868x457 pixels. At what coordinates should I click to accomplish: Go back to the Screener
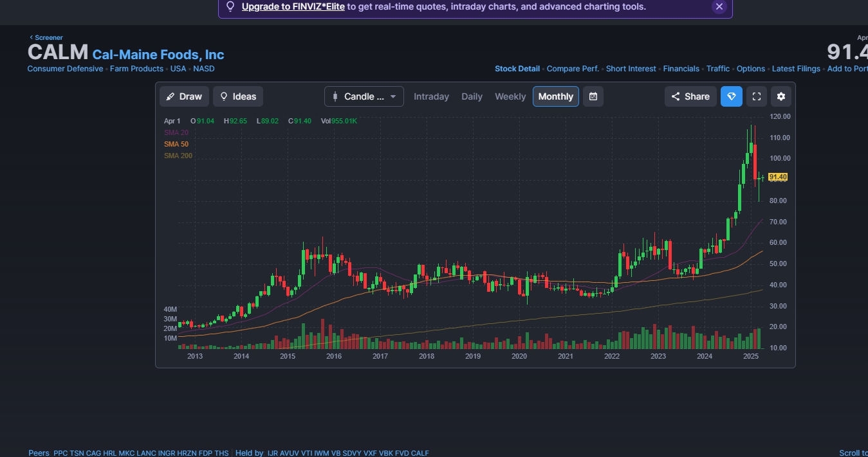[46, 37]
